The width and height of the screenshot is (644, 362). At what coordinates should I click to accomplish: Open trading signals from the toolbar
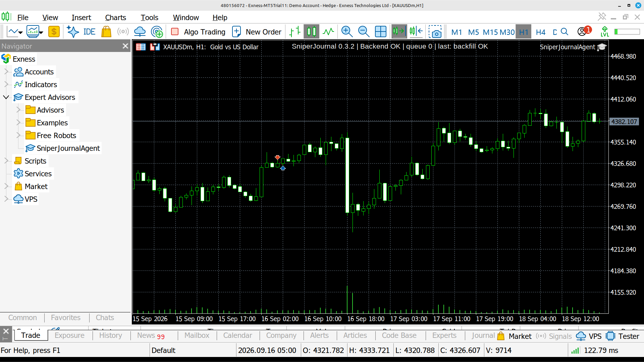123,32
